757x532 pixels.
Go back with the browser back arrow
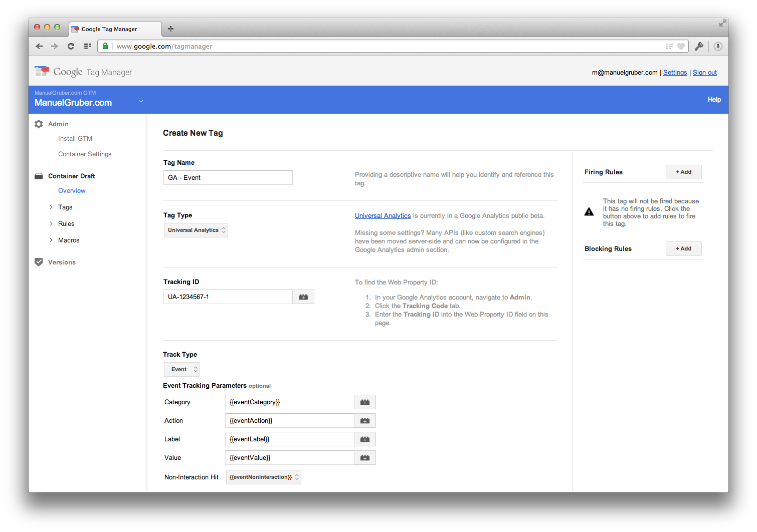coord(39,46)
